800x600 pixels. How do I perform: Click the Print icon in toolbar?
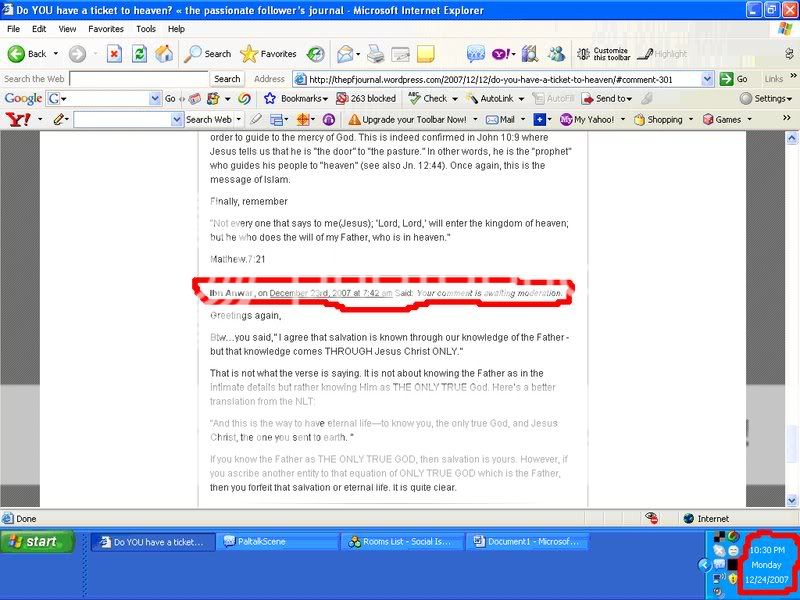[375, 54]
